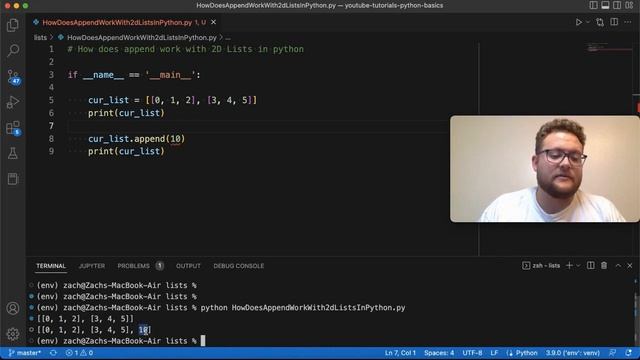Toggle the bottom panel layout icon
The width and height of the screenshot is (640, 360).
coord(605,5)
